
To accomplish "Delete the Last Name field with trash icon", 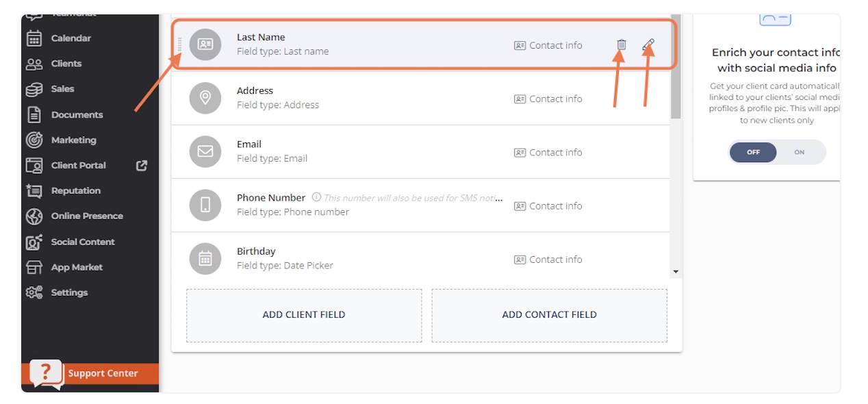I will tap(621, 45).
